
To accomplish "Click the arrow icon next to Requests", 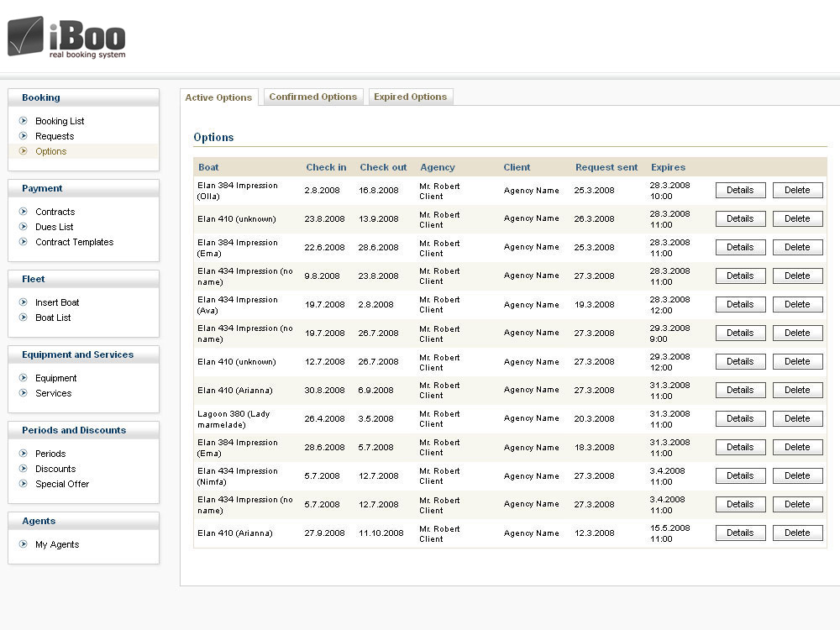I will [24, 136].
